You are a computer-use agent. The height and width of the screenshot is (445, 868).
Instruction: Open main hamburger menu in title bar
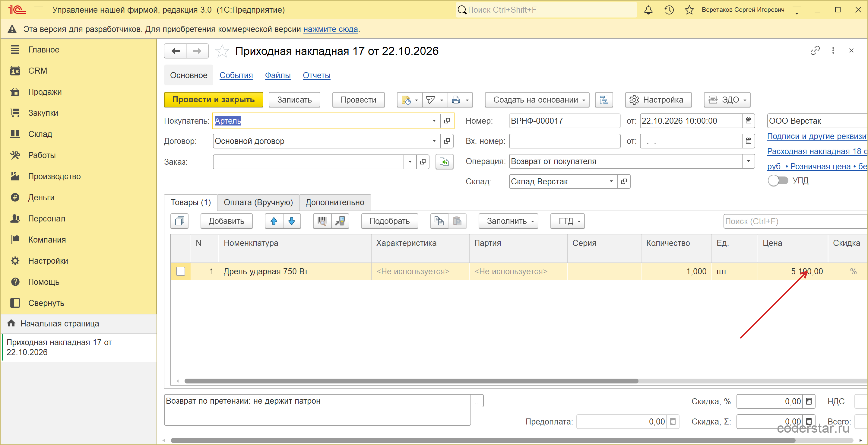39,10
